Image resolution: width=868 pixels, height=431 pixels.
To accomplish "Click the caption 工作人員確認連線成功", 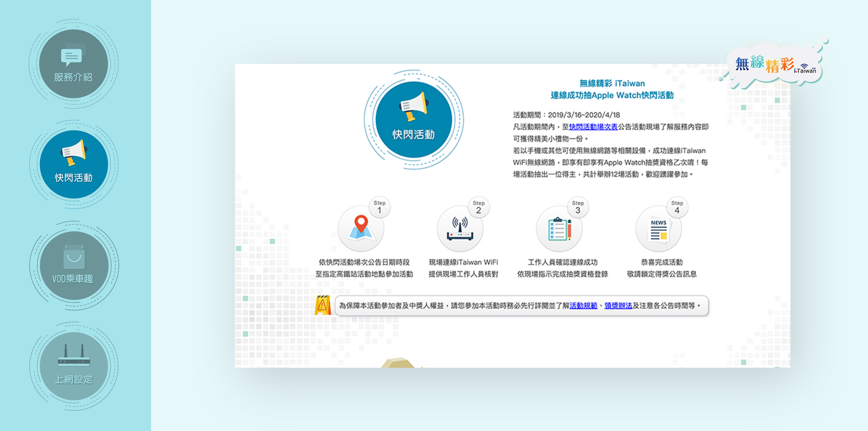I will (x=563, y=262).
